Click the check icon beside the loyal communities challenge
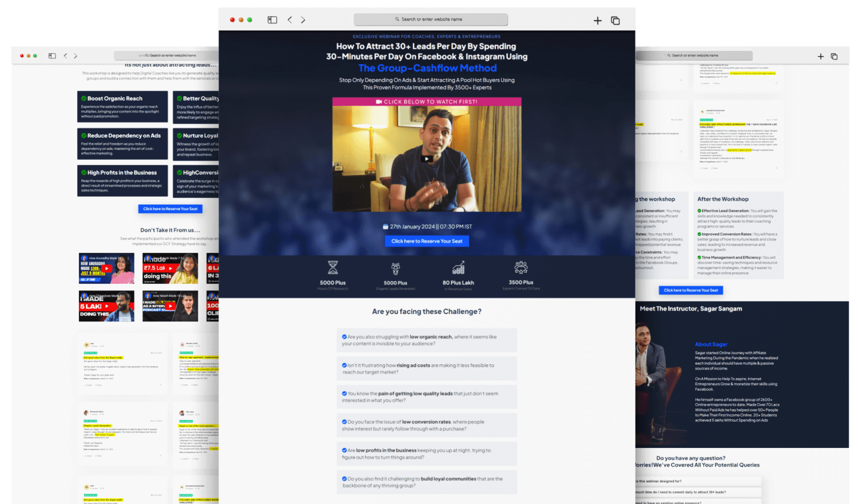 (x=344, y=479)
